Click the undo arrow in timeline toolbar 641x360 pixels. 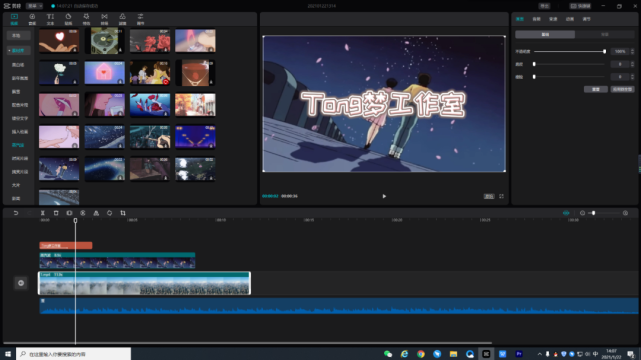pyautogui.click(x=16, y=213)
